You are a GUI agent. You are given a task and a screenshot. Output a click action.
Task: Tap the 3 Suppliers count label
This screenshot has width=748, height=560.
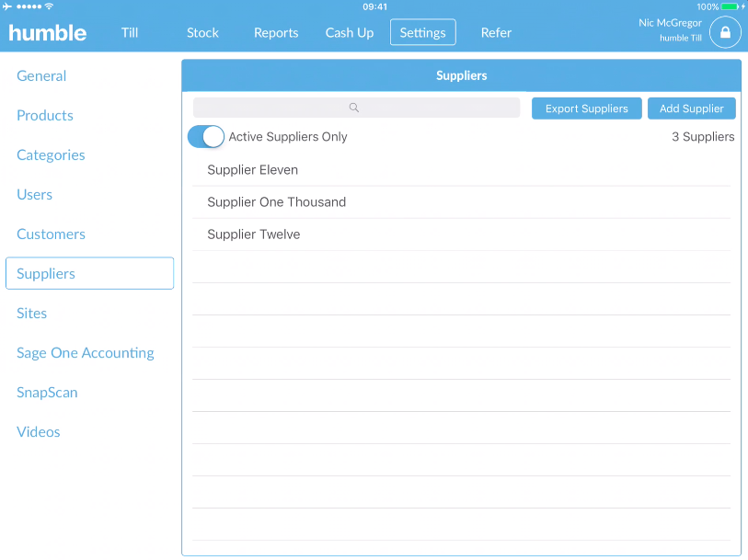tap(703, 137)
